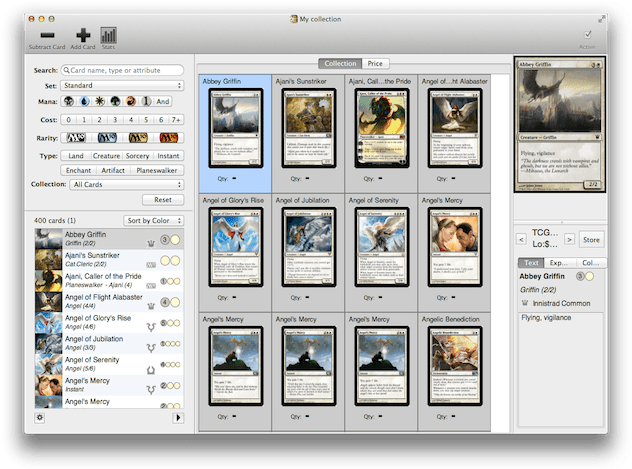Filter type by Creature
Viewport: 632px width, 469px height.
106,156
